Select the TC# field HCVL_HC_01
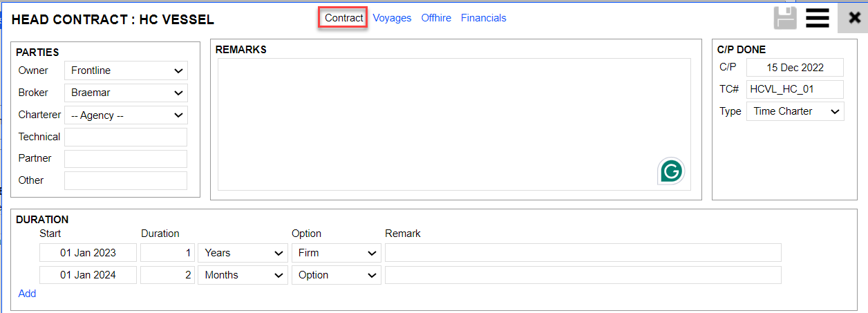 click(795, 90)
